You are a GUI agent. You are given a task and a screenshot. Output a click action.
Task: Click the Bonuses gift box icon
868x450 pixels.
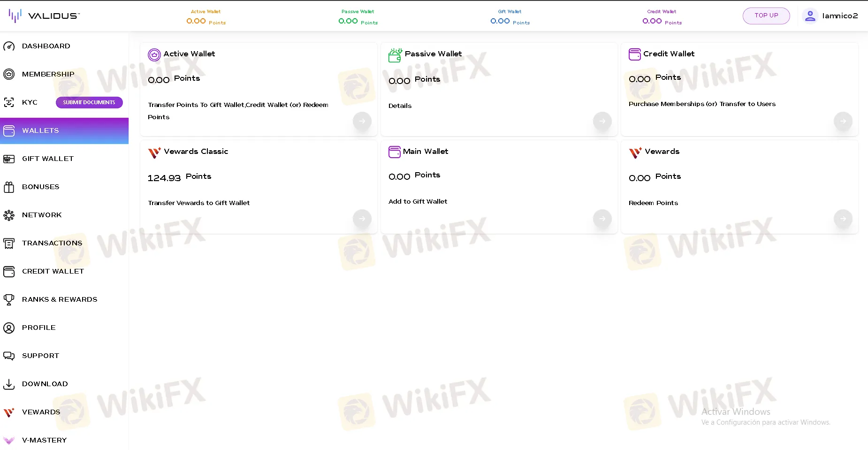point(9,187)
